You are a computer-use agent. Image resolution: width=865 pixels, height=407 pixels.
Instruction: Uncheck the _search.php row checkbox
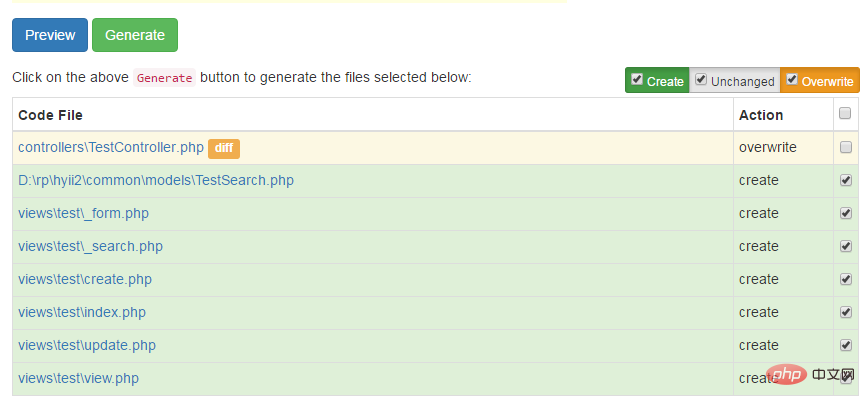coord(846,246)
